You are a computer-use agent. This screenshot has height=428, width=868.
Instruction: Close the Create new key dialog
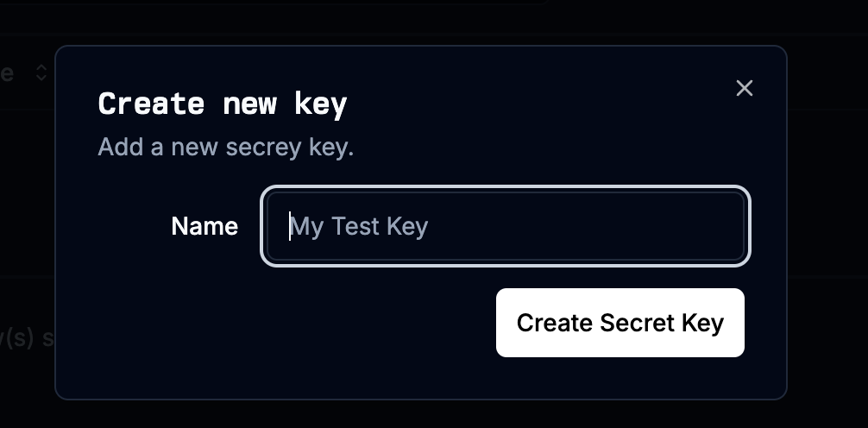(x=744, y=88)
